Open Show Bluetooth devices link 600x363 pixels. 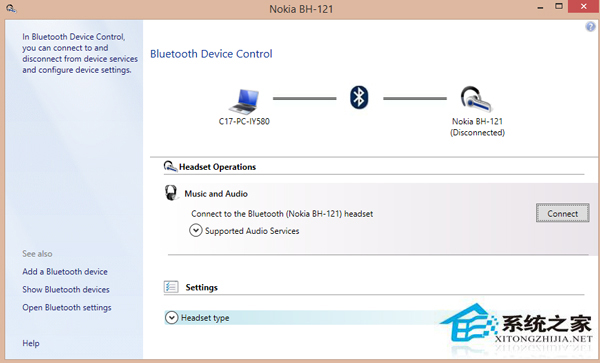(x=66, y=290)
